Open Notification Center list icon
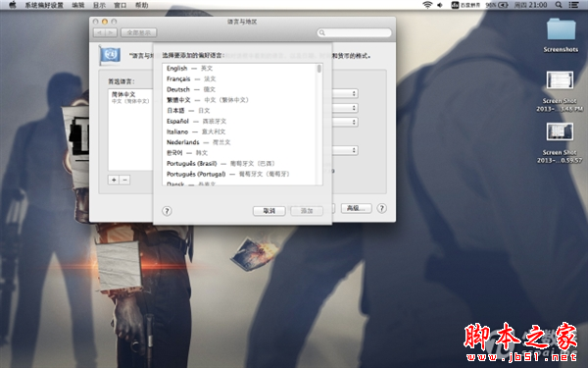588x368 pixels. [573, 5]
